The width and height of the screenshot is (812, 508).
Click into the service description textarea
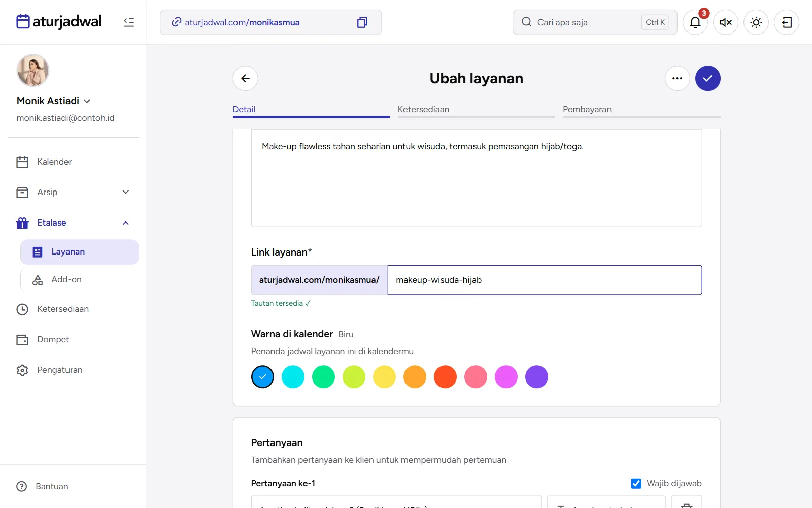click(x=477, y=178)
